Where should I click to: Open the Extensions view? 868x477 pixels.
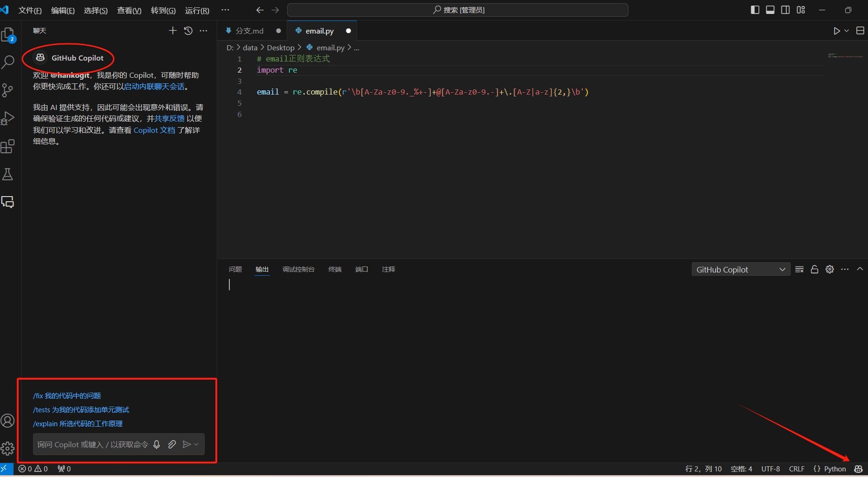click(8, 146)
